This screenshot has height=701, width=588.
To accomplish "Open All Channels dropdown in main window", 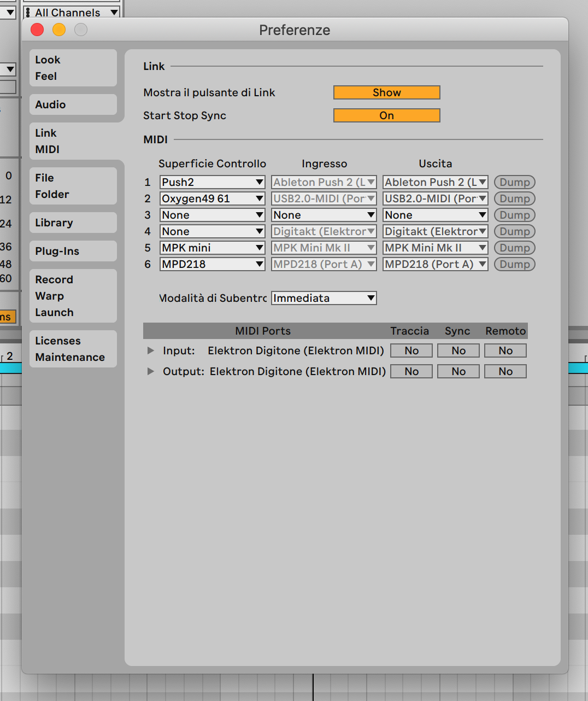I will pyautogui.click(x=72, y=12).
